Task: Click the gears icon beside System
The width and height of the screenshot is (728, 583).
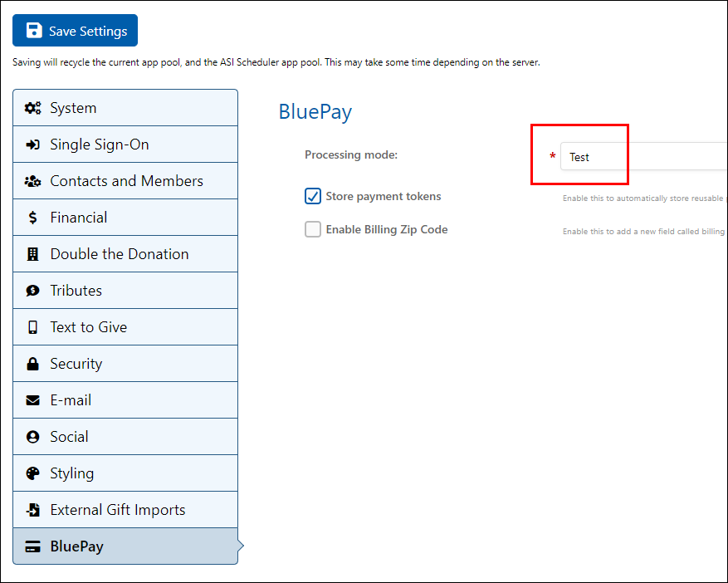Action: click(x=33, y=108)
